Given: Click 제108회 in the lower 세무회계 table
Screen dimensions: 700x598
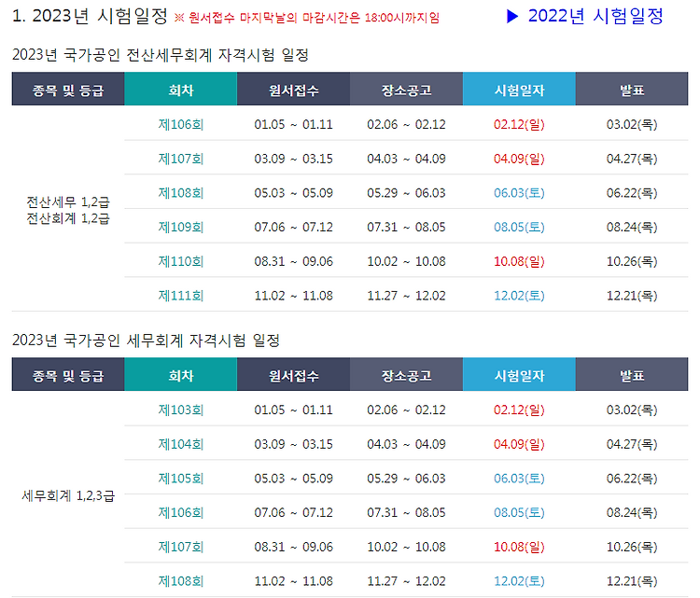Looking at the screenshot, I should (181, 581).
